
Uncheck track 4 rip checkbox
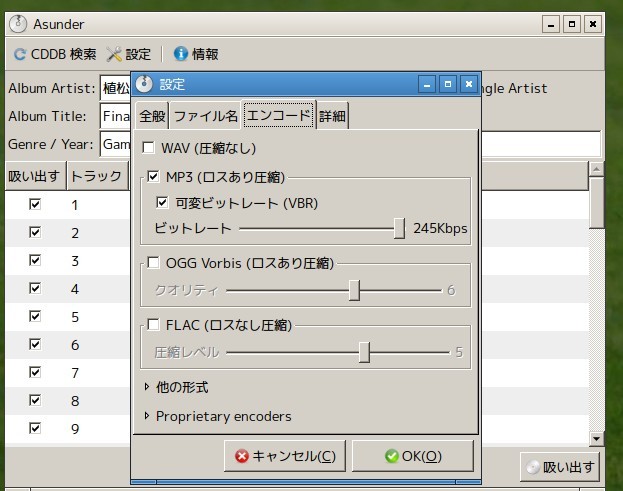[x=35, y=288]
